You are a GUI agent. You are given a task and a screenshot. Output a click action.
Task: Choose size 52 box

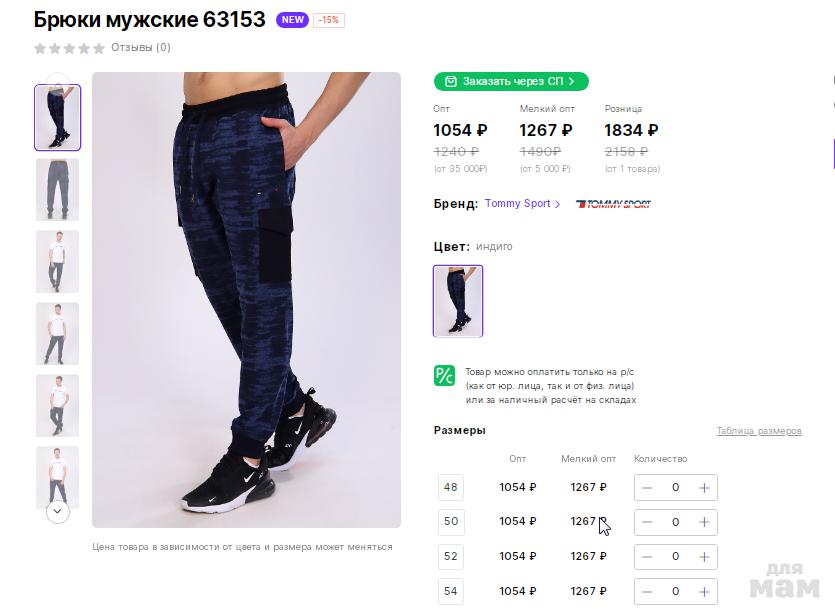tap(451, 556)
